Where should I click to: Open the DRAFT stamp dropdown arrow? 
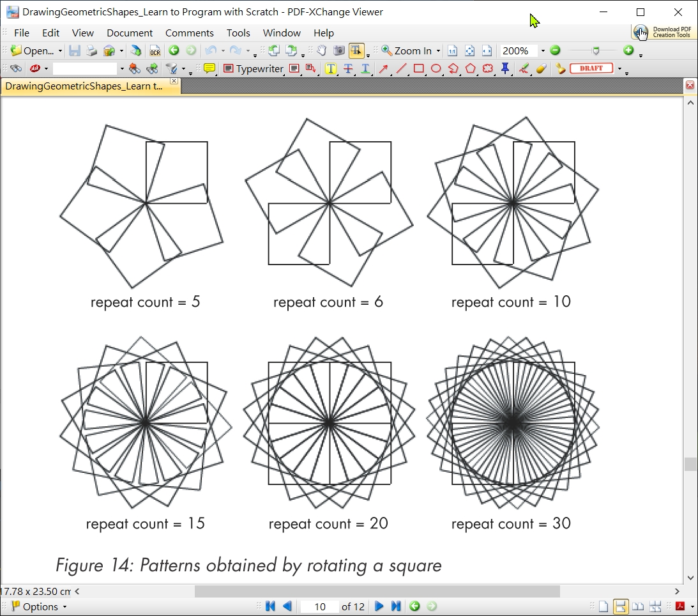[x=618, y=68]
